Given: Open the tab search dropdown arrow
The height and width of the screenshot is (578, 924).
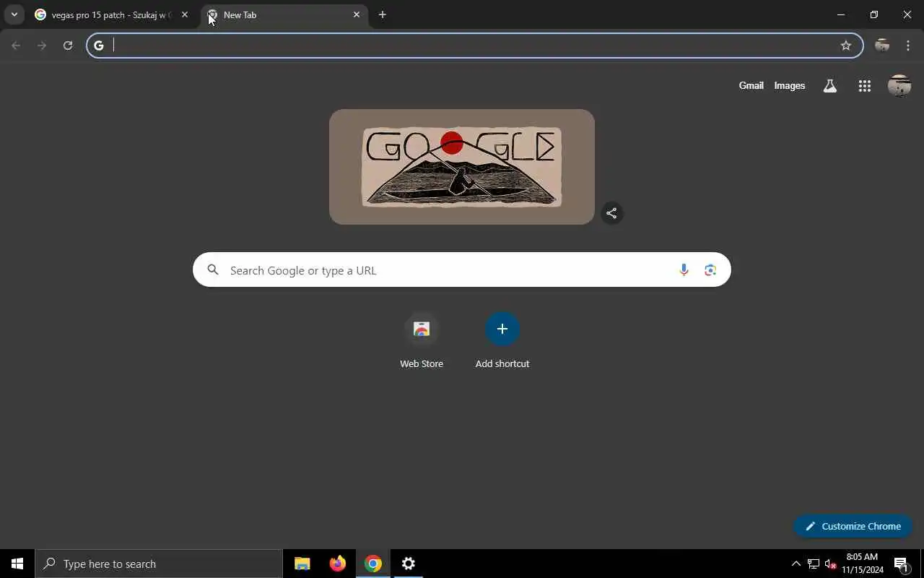Looking at the screenshot, I should (x=14, y=14).
